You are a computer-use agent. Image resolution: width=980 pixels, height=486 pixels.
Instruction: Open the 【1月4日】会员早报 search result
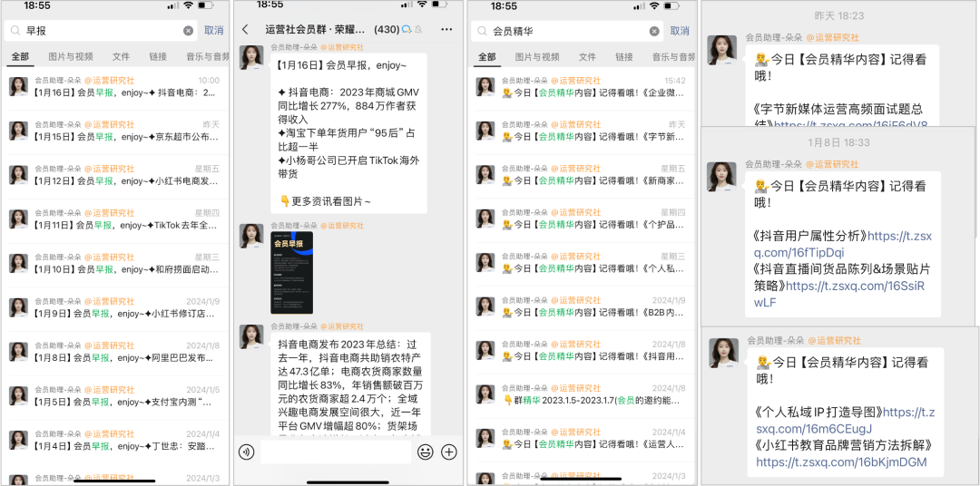115,441
